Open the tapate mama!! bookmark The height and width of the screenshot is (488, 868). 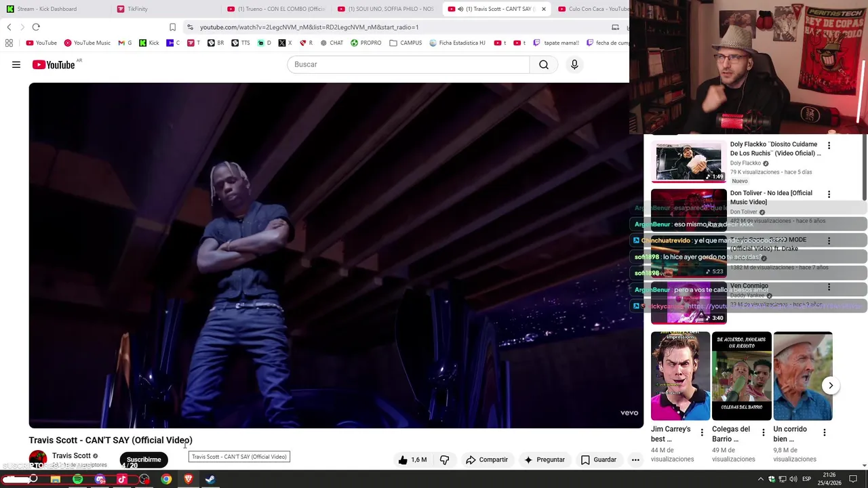pos(556,43)
